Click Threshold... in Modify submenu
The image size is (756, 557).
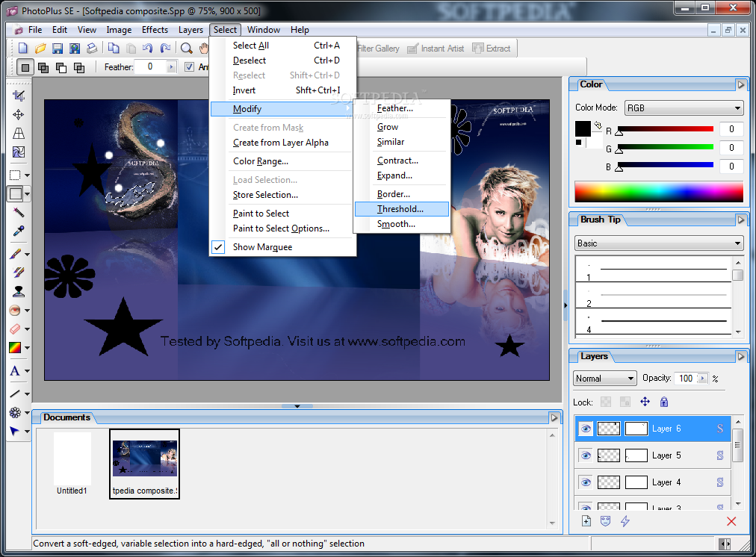click(402, 209)
